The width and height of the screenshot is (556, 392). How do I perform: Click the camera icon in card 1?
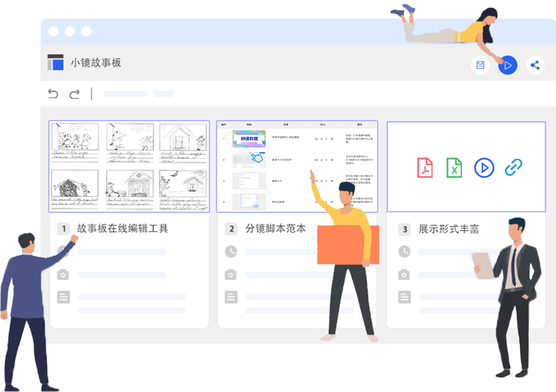click(x=63, y=275)
